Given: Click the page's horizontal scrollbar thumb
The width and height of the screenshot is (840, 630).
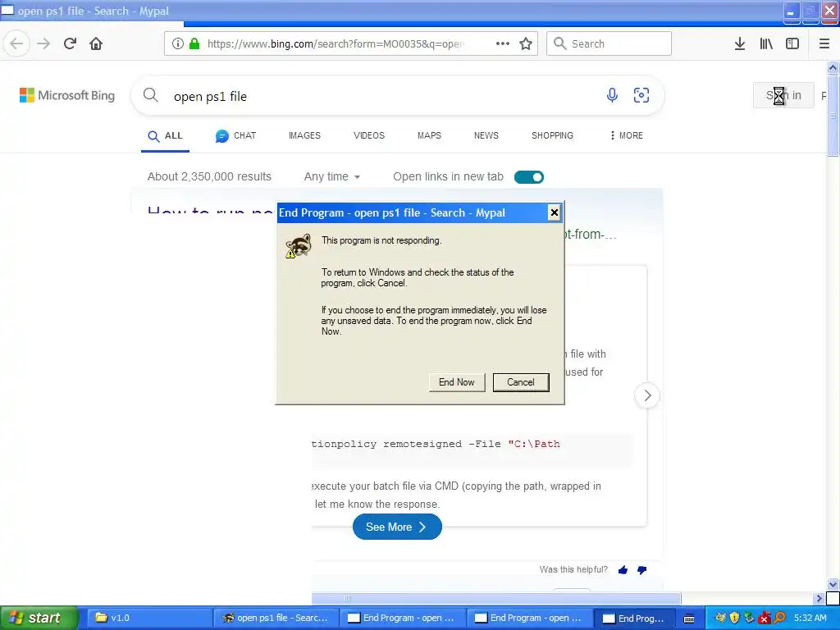Looking at the screenshot, I should click(x=496, y=598).
